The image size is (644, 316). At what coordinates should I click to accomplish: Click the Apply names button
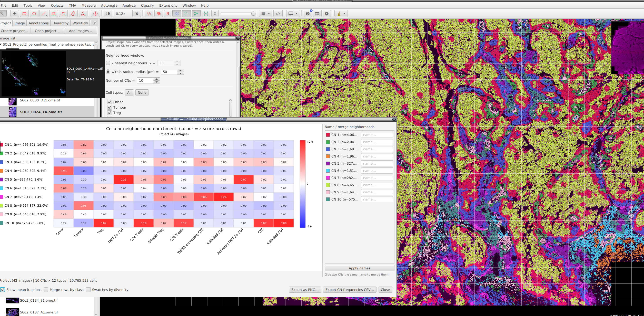[x=359, y=268]
